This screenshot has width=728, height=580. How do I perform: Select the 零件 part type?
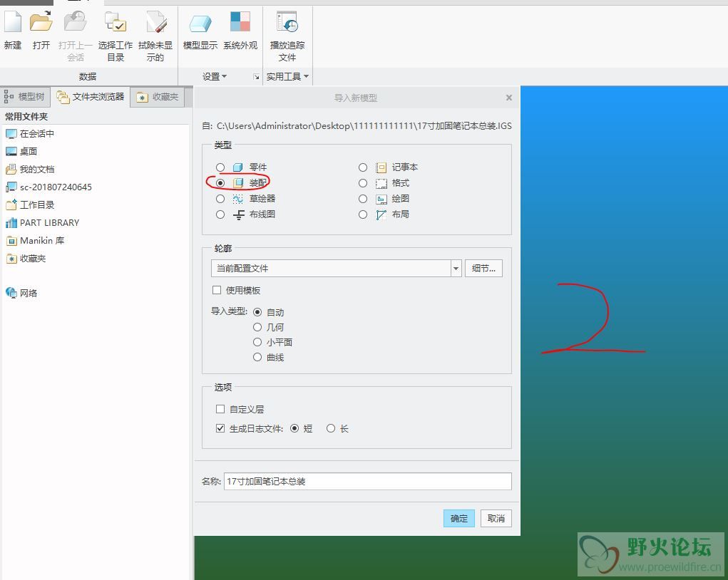220,167
